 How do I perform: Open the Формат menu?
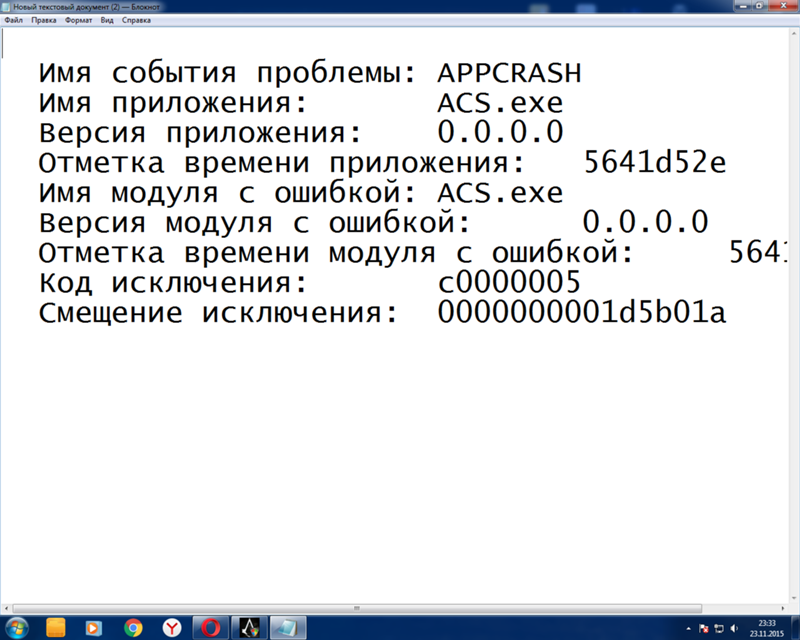click(79, 20)
